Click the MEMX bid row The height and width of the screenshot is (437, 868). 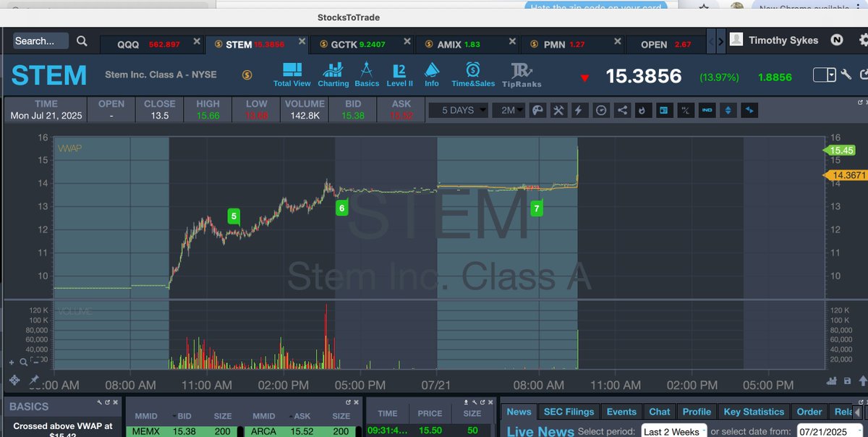[x=181, y=431]
